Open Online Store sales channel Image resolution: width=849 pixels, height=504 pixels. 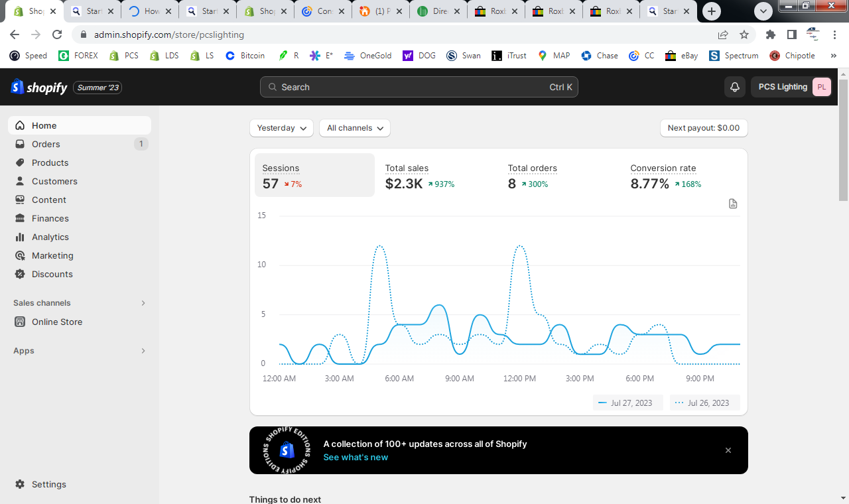pyautogui.click(x=80, y=322)
